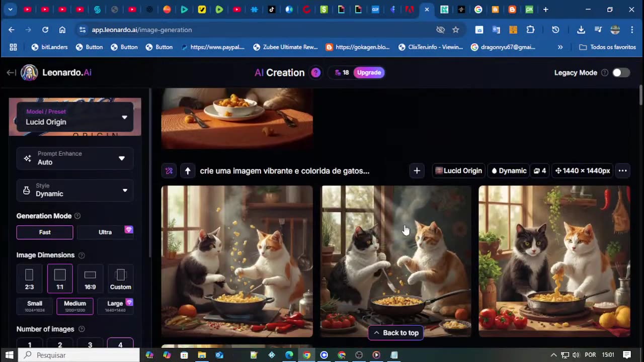This screenshot has height=362, width=644.
Task: Click the browser home button
Action: (62, 30)
